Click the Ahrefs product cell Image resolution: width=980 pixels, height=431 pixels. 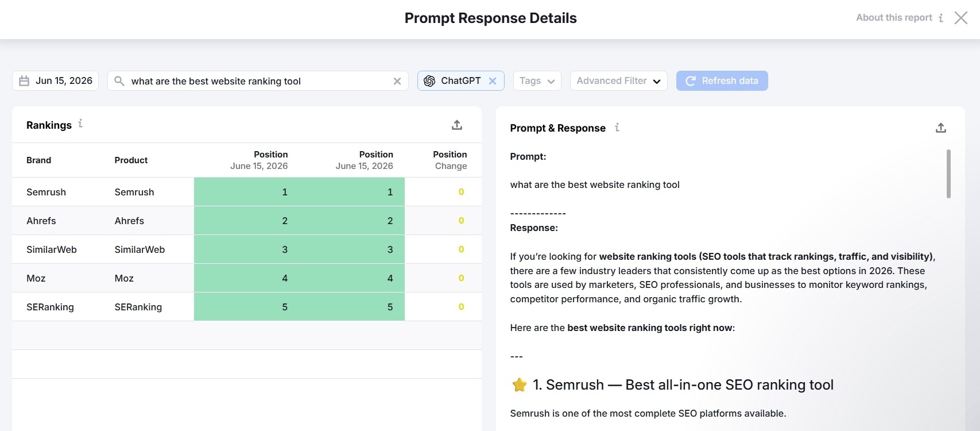pyautogui.click(x=129, y=221)
